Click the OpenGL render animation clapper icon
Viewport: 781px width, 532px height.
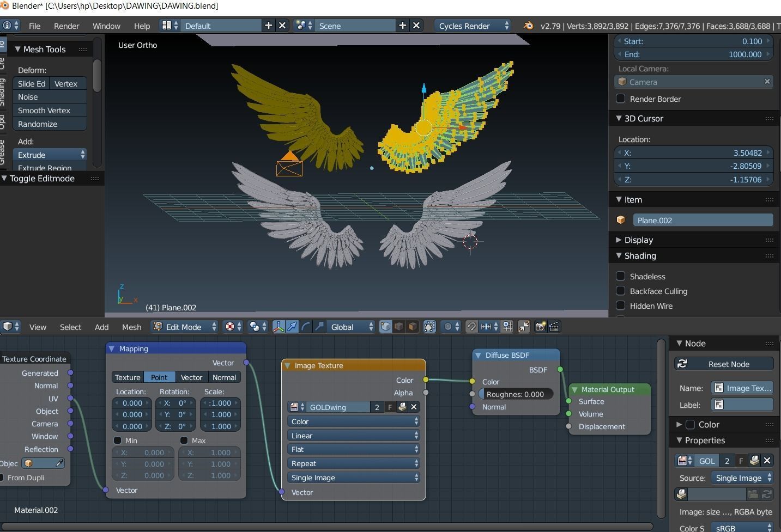click(x=554, y=327)
